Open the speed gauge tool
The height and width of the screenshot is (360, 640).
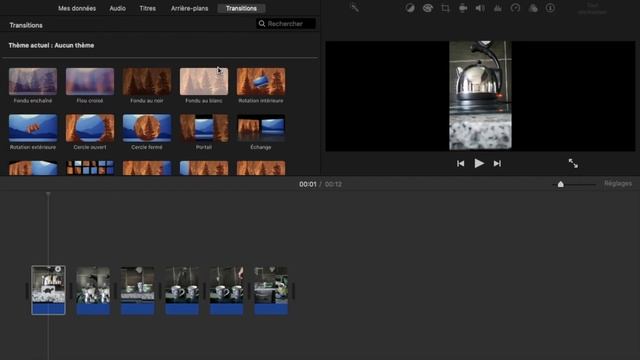515,8
